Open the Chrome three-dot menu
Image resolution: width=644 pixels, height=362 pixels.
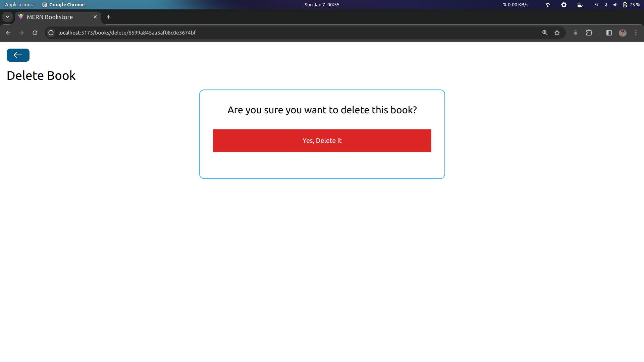[x=636, y=33]
